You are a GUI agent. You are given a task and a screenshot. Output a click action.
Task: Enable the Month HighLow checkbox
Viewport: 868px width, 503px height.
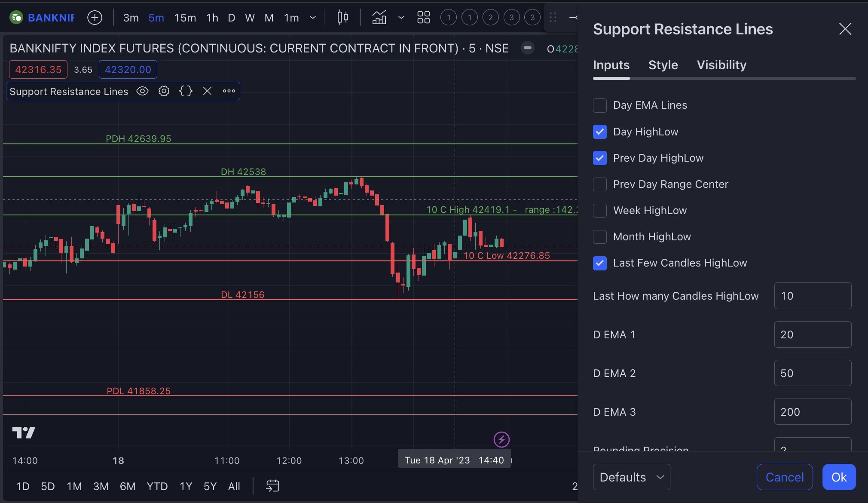600,236
